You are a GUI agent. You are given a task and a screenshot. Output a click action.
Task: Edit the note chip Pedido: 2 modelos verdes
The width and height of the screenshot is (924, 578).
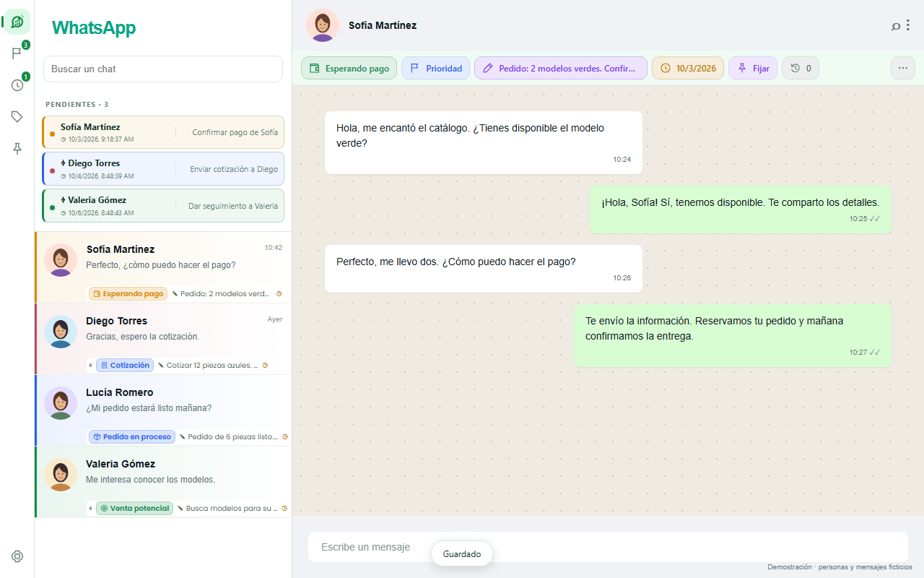pos(561,68)
